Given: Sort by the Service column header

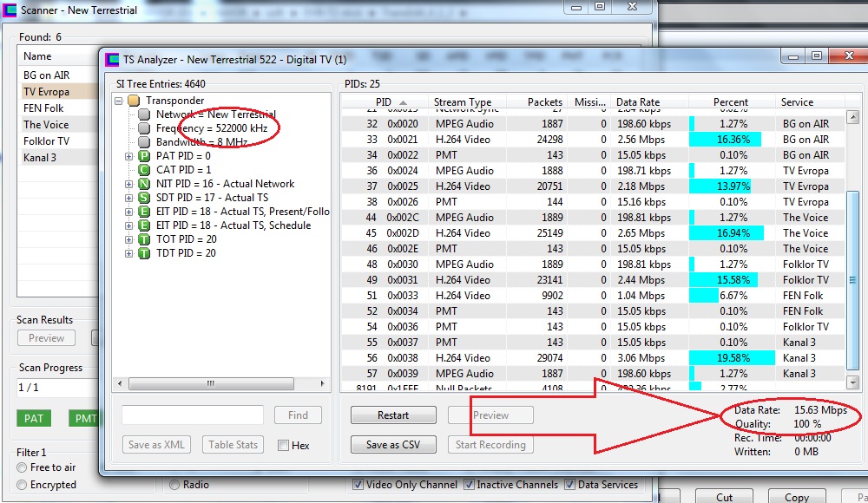Looking at the screenshot, I should (x=809, y=101).
